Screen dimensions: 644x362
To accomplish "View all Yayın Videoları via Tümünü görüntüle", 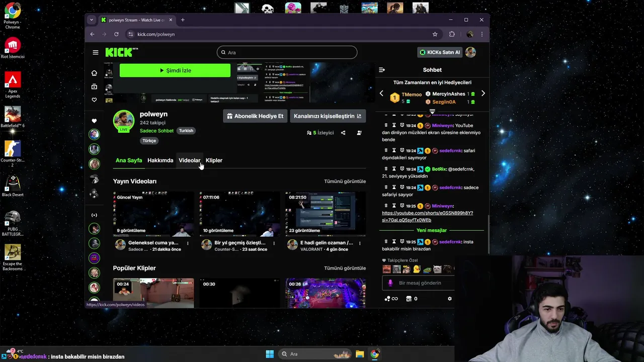I will [345, 182].
